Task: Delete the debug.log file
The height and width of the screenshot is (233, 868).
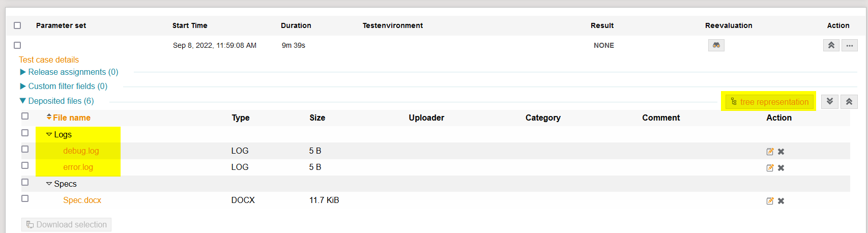Action: tap(781, 152)
